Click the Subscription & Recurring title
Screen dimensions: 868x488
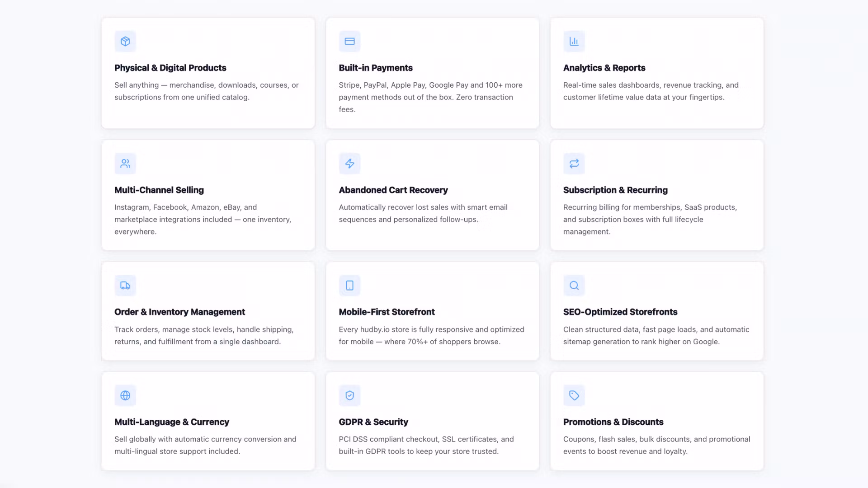(615, 190)
